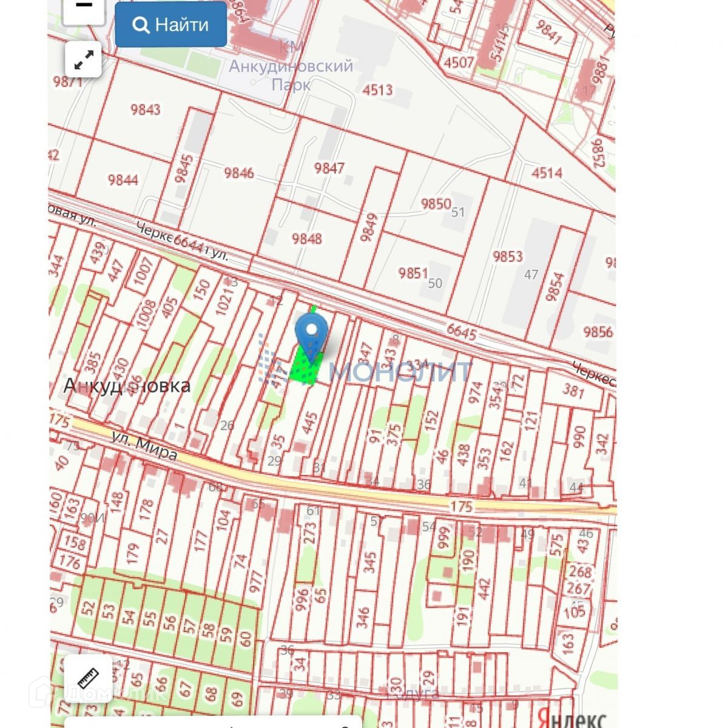This screenshot has width=728, height=728.
Task: Click parcel number 6645 on the road
Action: pos(461,332)
